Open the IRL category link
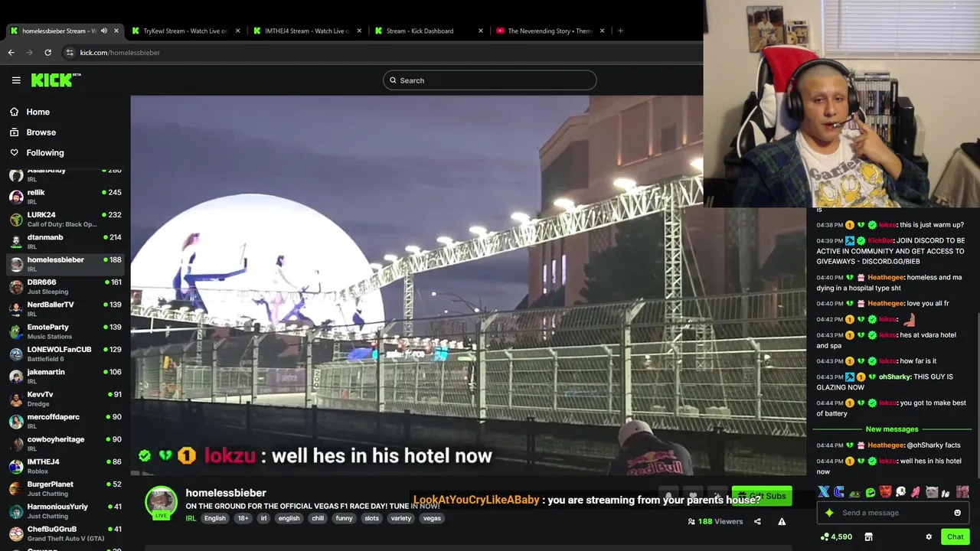This screenshot has width=980, height=551. [x=191, y=518]
